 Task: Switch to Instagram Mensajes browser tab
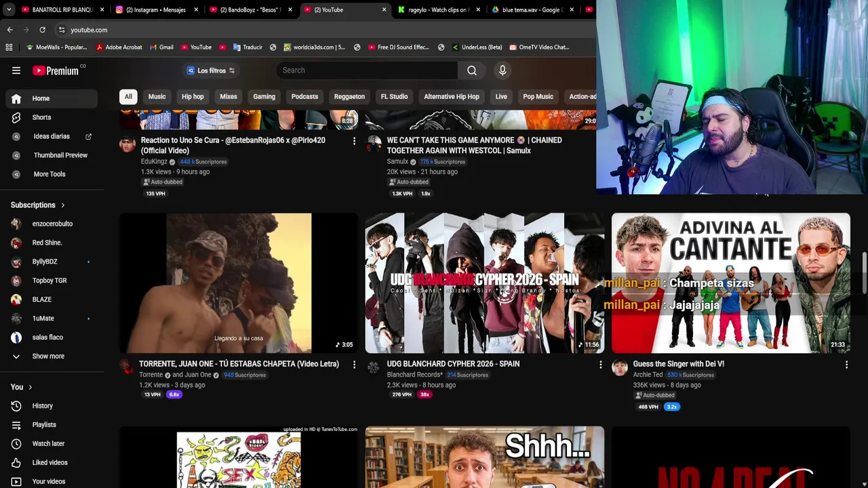click(155, 9)
